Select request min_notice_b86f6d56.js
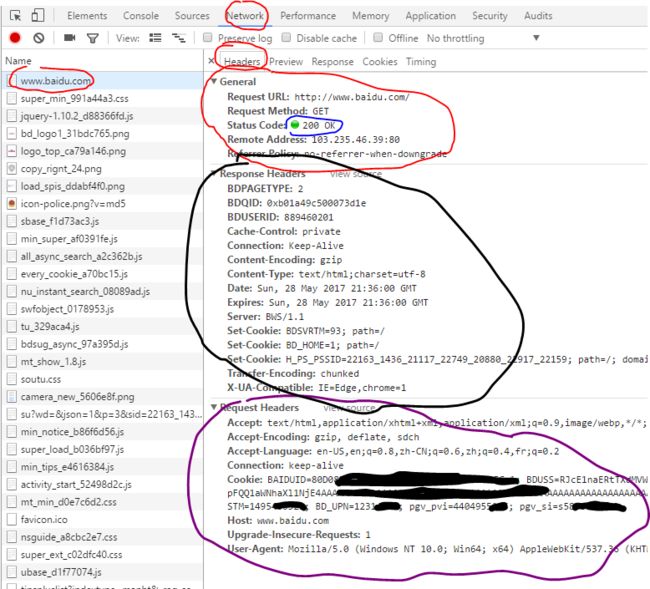Image resolution: width=650 pixels, height=589 pixels. (102, 432)
